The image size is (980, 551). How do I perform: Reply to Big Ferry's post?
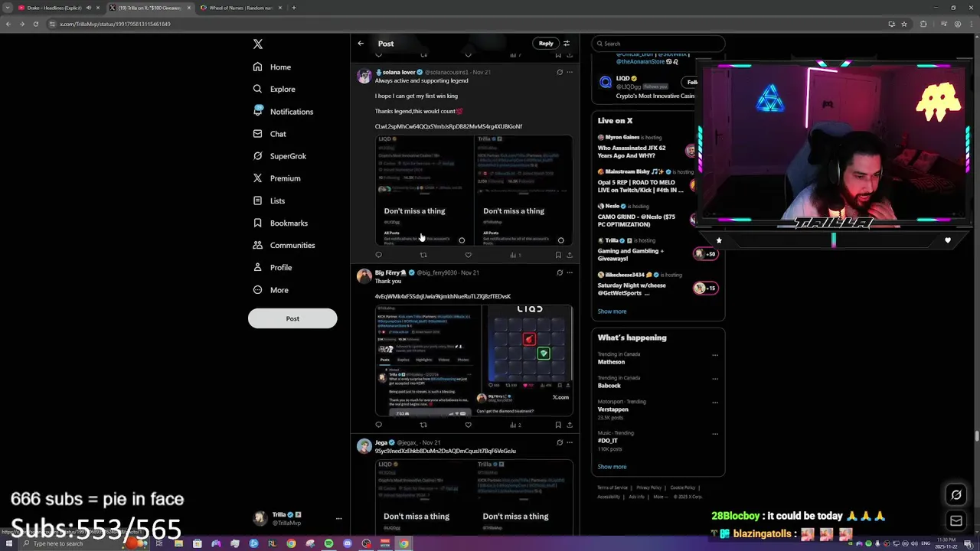tap(378, 425)
